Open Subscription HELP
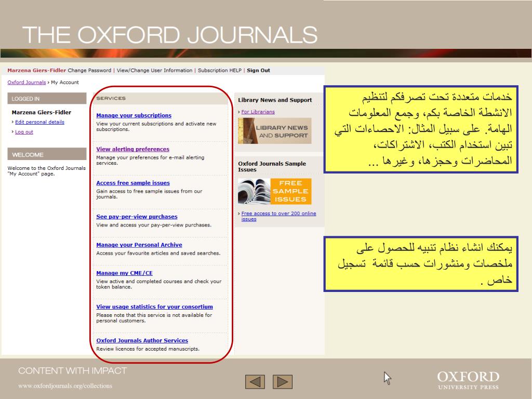The width and height of the screenshot is (532, 399). [x=220, y=70]
